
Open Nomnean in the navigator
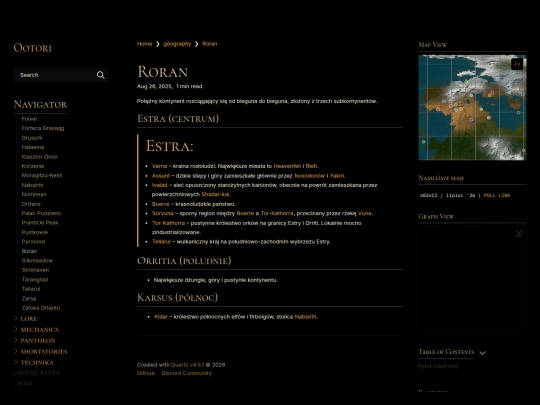pos(34,194)
